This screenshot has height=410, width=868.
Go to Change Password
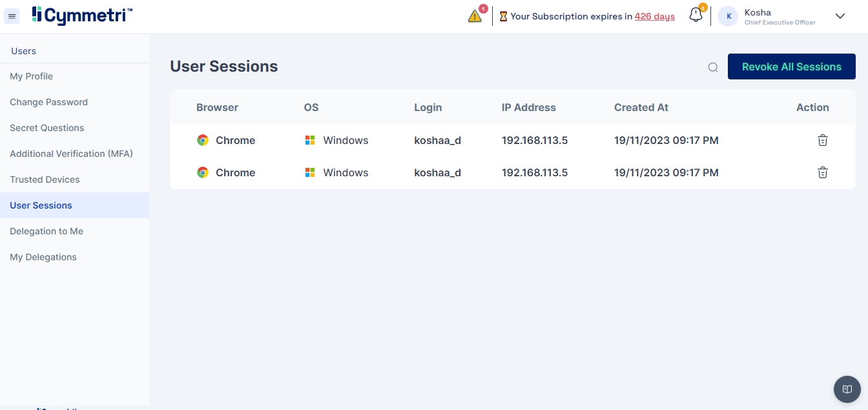(48, 102)
